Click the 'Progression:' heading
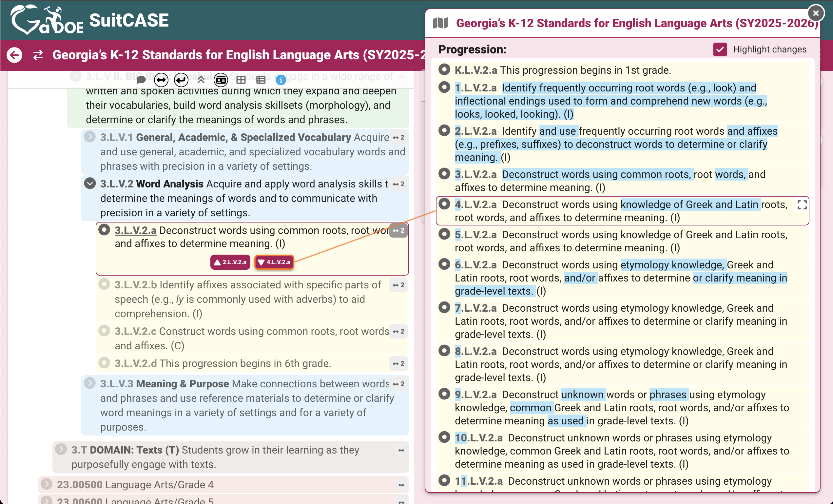833x504 pixels. 472,50
